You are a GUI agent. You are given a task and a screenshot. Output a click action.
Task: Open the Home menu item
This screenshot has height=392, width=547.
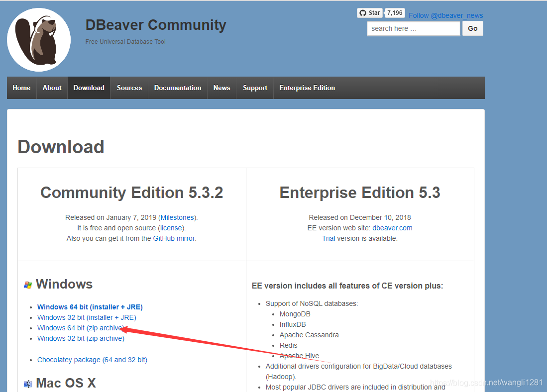click(21, 88)
